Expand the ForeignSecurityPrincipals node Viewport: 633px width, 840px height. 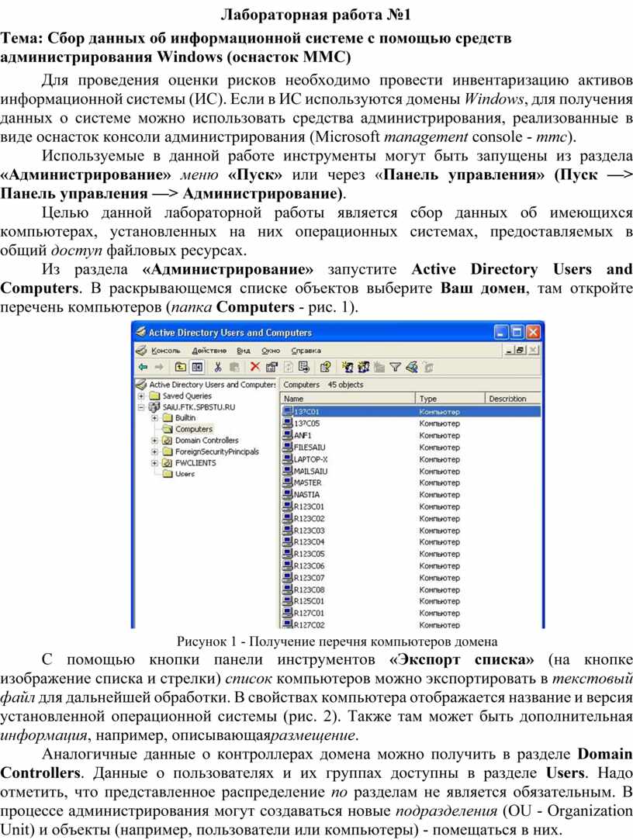click(154, 451)
